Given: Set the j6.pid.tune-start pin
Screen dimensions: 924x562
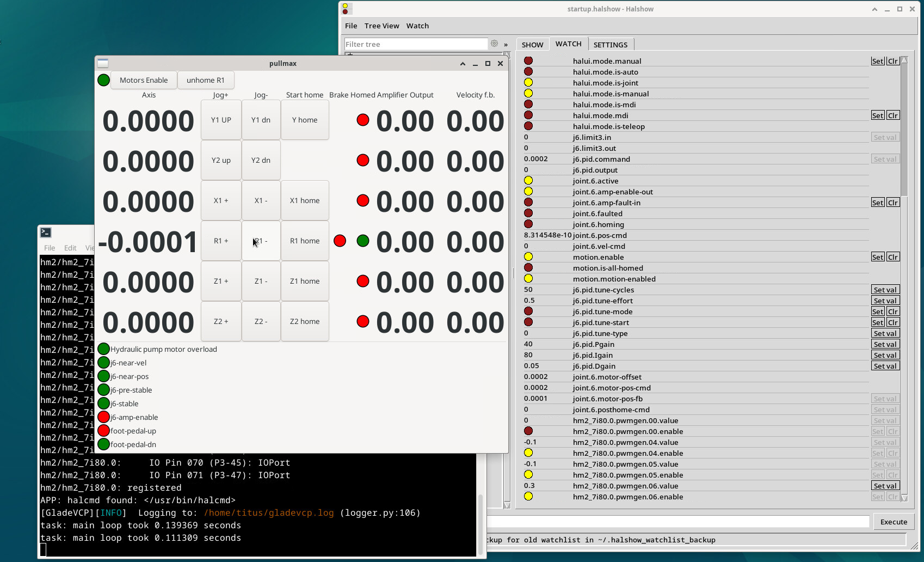Looking at the screenshot, I should 877,322.
